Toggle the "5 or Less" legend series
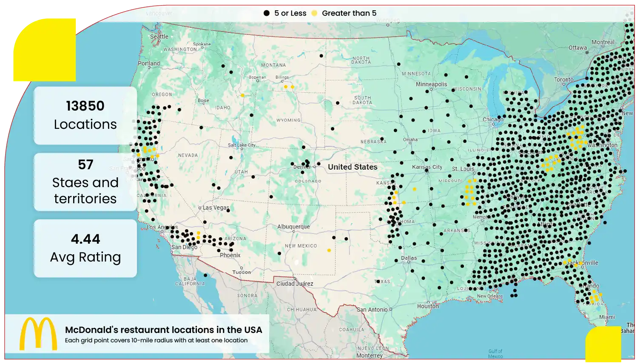The width and height of the screenshot is (640, 364). tap(290, 13)
